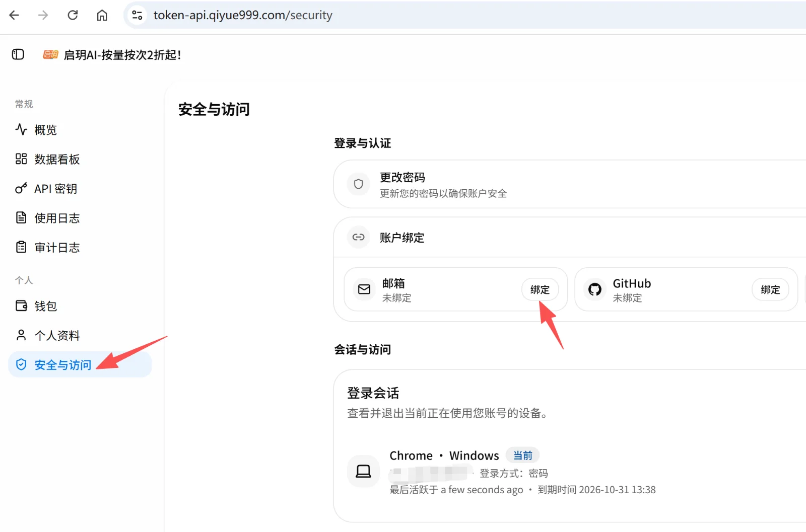Open 个人资料 label in sidebar
The height and width of the screenshot is (532, 806).
click(x=57, y=336)
